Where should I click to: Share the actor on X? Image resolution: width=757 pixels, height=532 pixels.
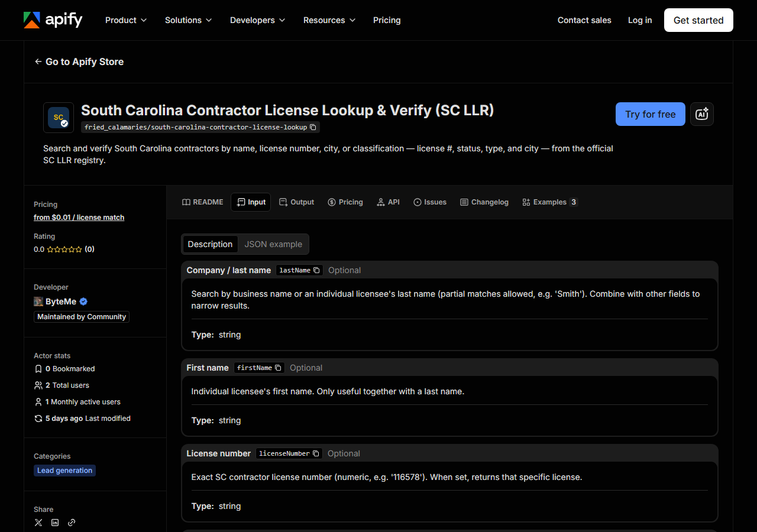(38, 523)
